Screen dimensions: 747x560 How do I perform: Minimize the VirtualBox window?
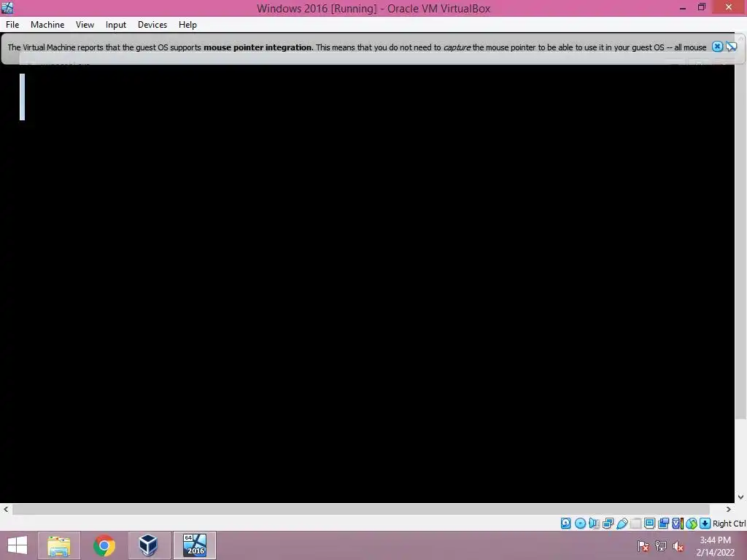(x=683, y=7)
